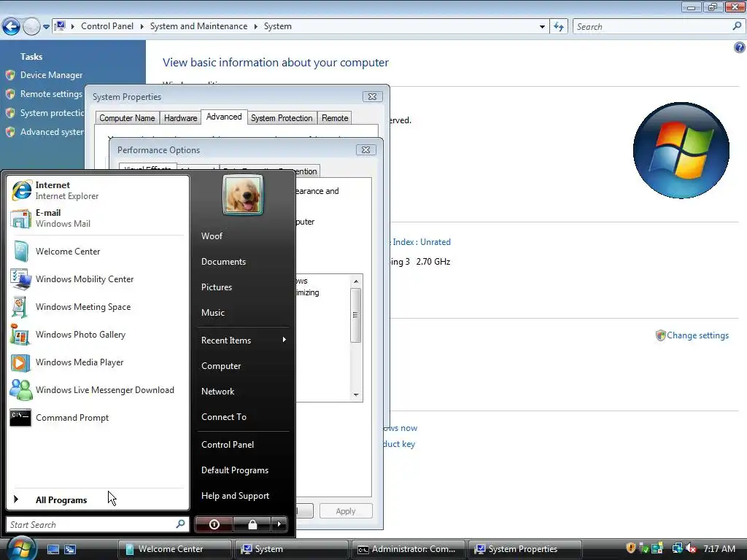
Task: Switch to System Protection tab
Action: [282, 117]
